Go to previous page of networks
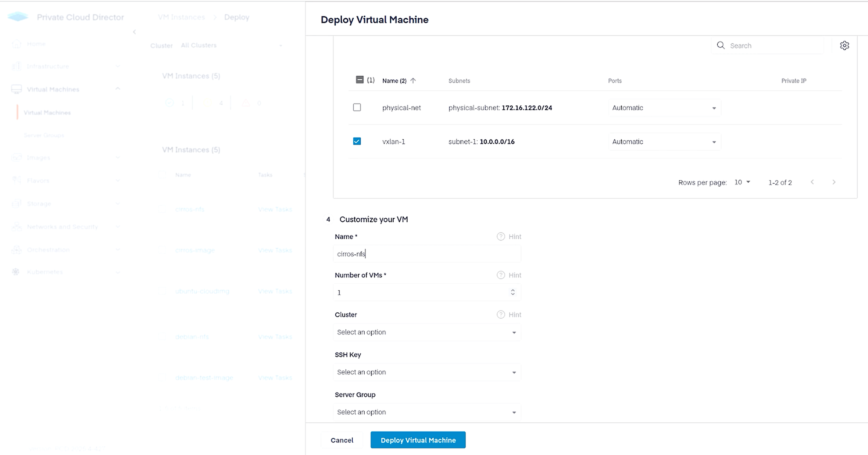The image size is (868, 455). point(812,182)
